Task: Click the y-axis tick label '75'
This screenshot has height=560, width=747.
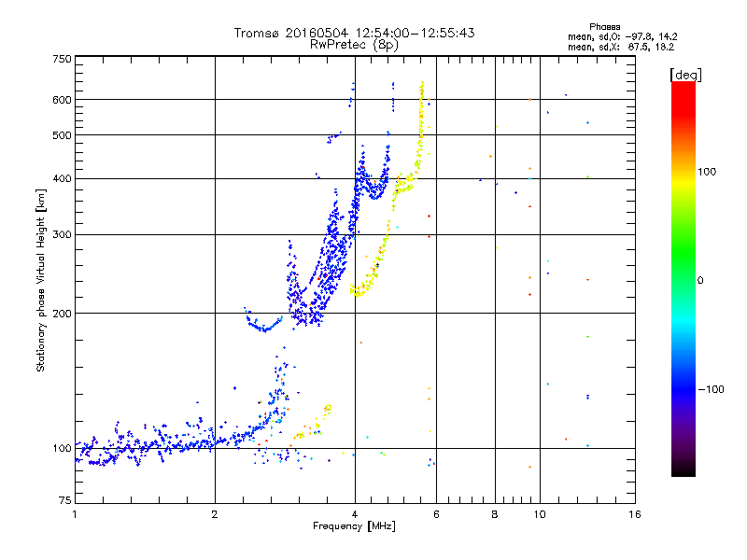Action: pyautogui.click(x=65, y=500)
